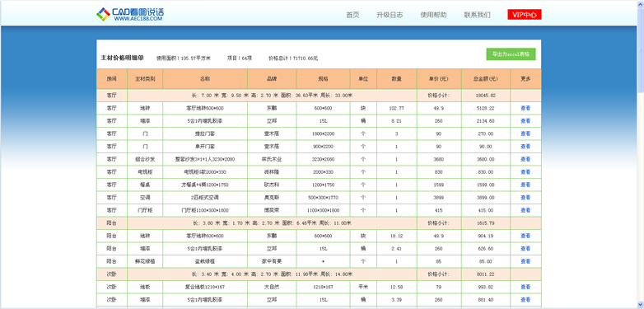The height and width of the screenshot is (309, 644).
Task: Open 使用帮助 in the top navigation
Action: coord(433,15)
